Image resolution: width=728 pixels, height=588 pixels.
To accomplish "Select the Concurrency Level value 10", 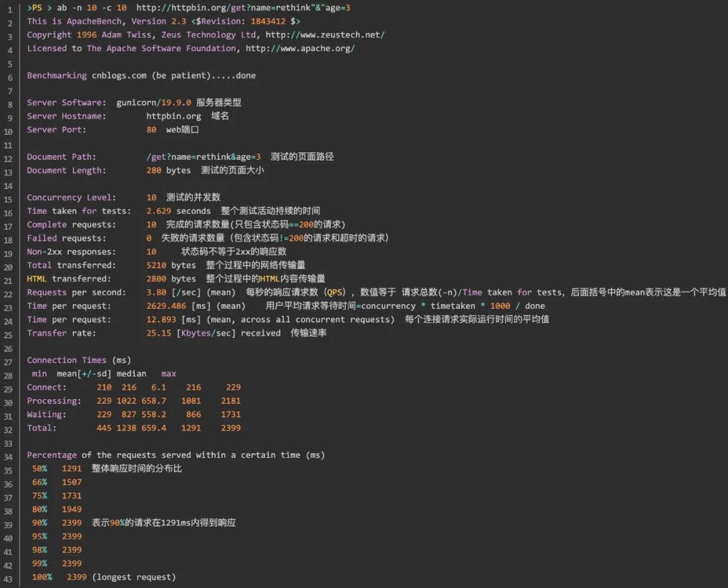I will 151,197.
